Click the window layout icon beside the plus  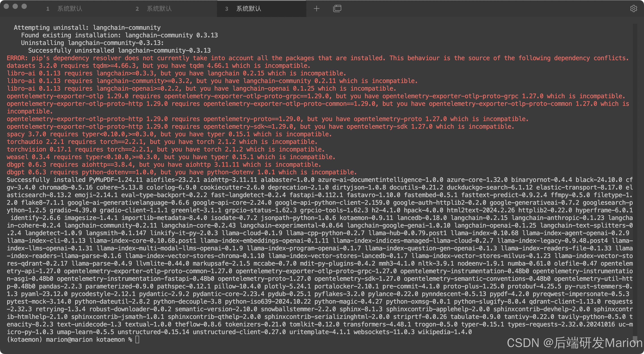coord(337,9)
